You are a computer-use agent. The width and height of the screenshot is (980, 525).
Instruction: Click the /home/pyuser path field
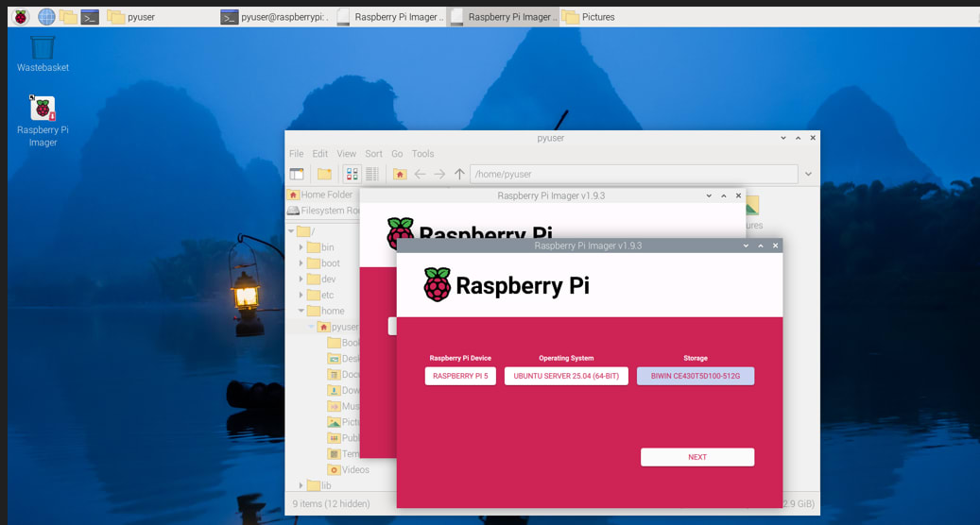[x=634, y=174]
